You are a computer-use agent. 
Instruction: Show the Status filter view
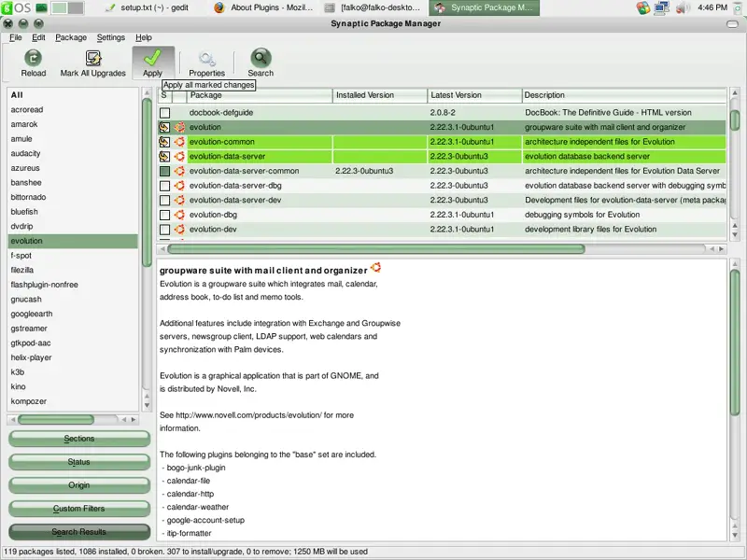(79, 462)
